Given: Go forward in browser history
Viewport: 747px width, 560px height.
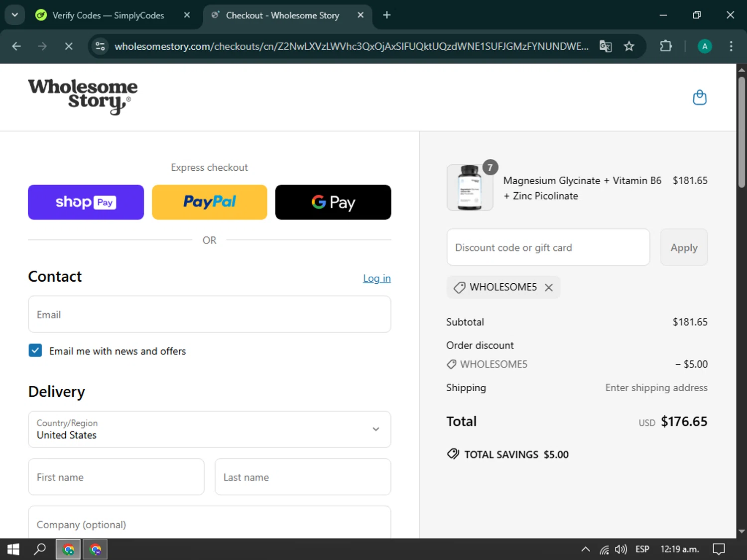Looking at the screenshot, I should coord(42,46).
